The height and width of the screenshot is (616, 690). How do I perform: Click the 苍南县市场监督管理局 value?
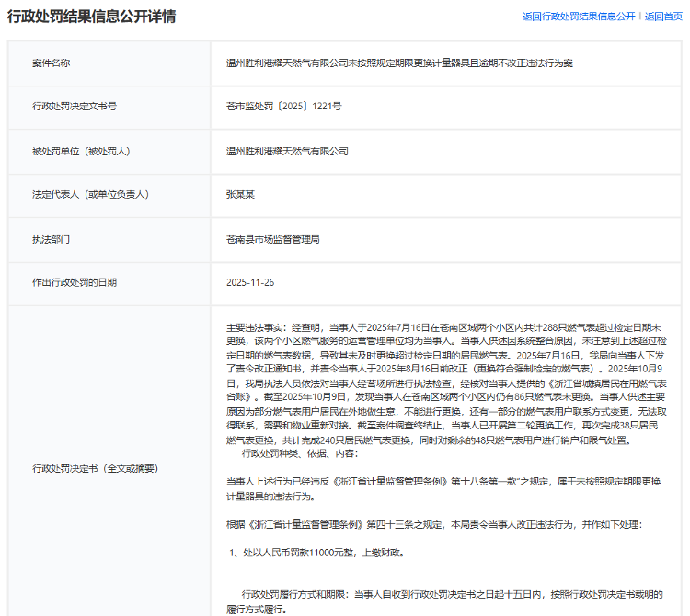(273, 239)
